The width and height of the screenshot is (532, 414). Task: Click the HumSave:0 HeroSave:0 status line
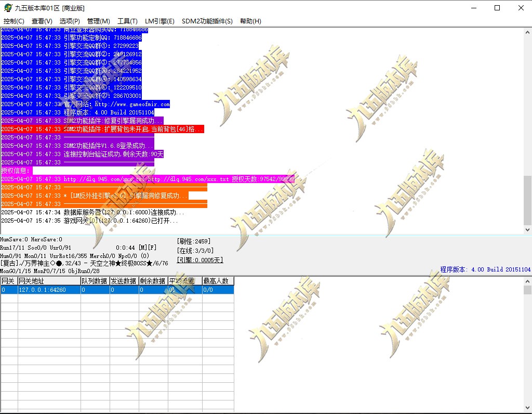tap(31, 239)
